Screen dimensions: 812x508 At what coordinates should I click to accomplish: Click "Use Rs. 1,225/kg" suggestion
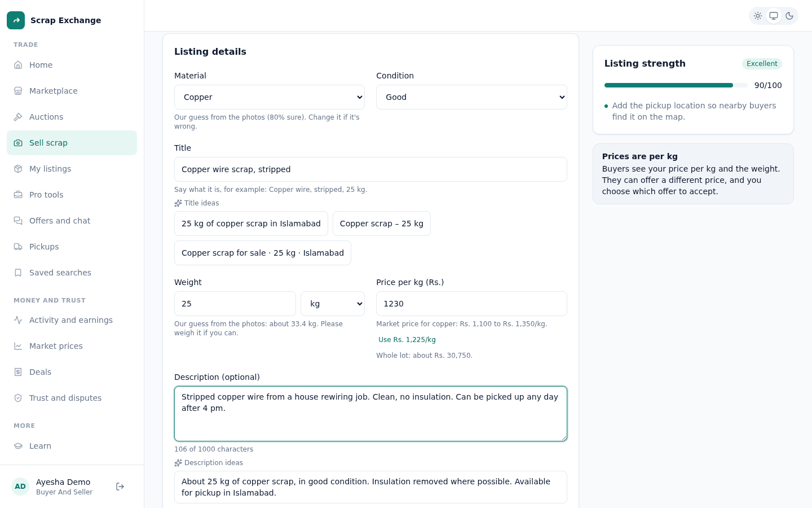[407, 340]
